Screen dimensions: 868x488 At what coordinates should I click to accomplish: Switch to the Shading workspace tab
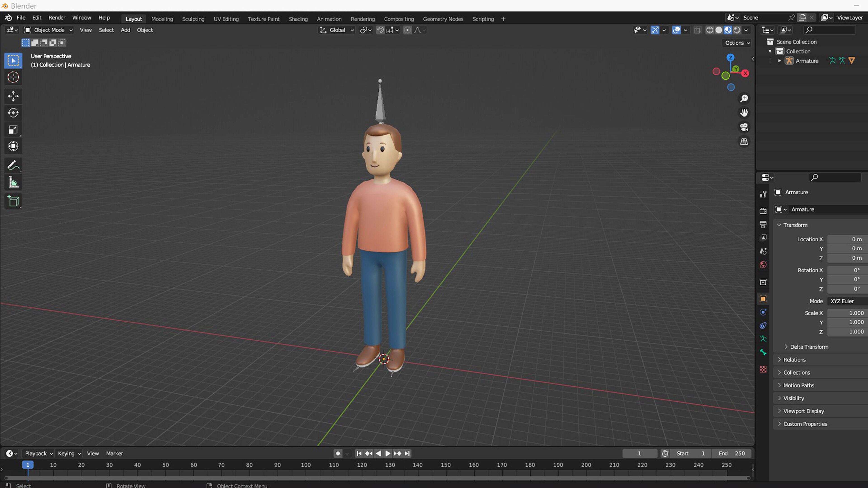pyautogui.click(x=298, y=19)
